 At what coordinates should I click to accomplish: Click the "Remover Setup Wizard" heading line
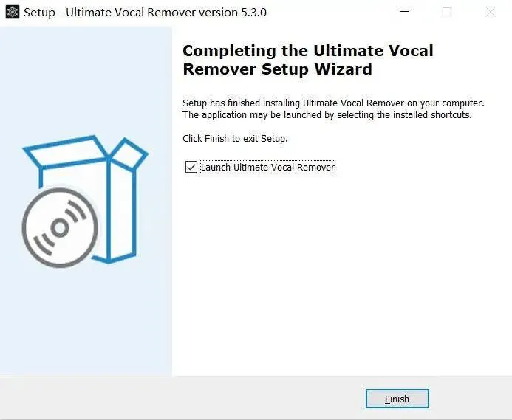click(278, 69)
